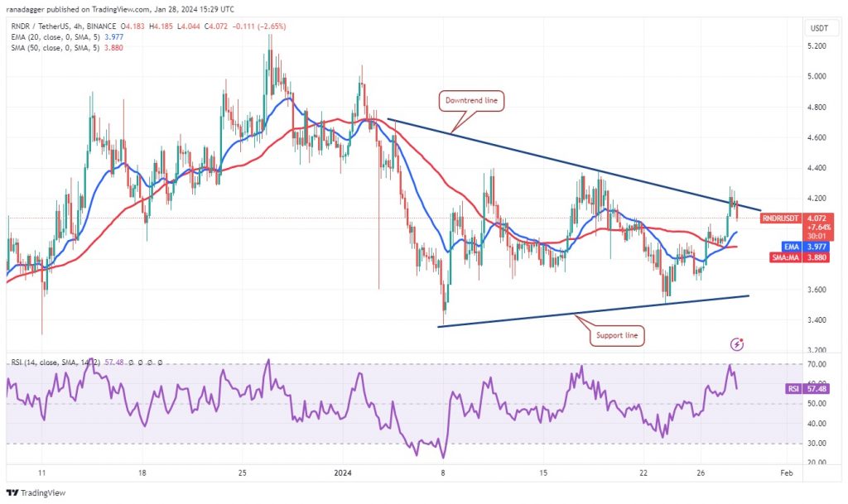This screenshot has height=504, width=848.
Task: Open the USDT currency selector
Action: pos(819,28)
